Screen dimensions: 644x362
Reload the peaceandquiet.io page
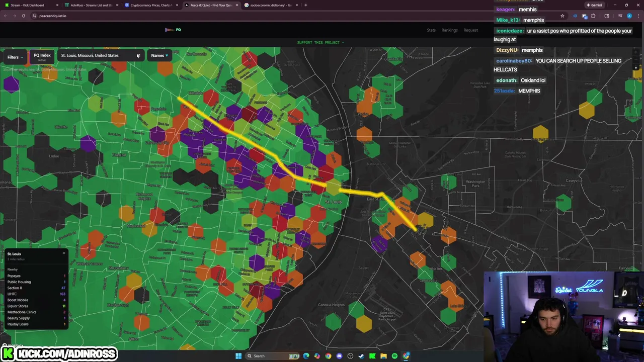coord(23,16)
